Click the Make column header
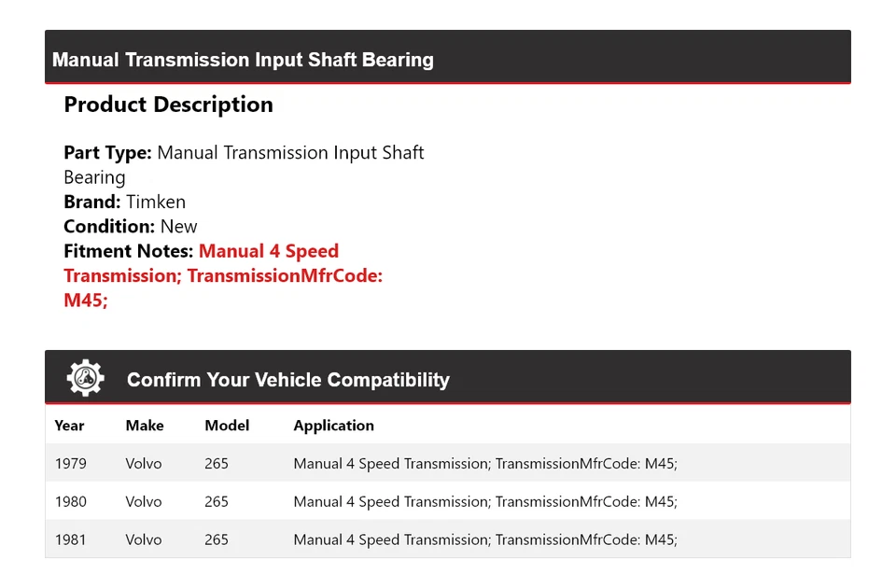The height and width of the screenshot is (588, 896). (x=145, y=426)
